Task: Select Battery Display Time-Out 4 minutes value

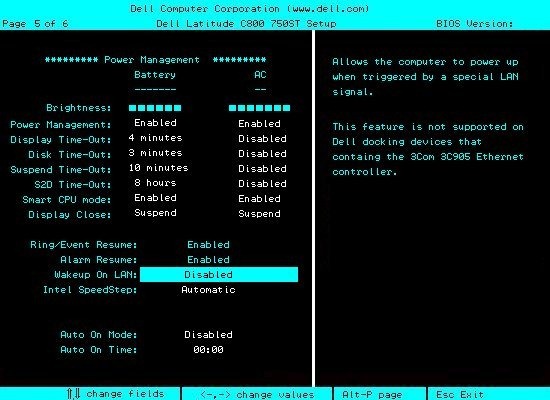Action: tap(155, 138)
